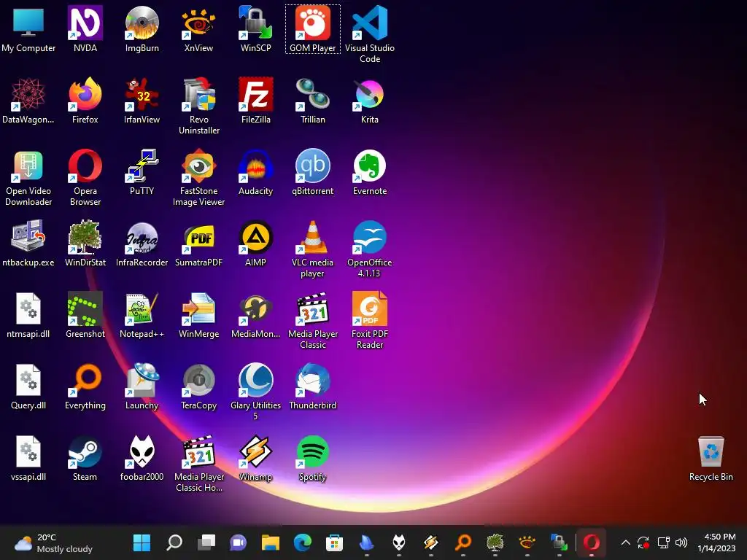Open the network status tray icon
Image resolution: width=747 pixels, height=560 pixels.
pos(663,542)
